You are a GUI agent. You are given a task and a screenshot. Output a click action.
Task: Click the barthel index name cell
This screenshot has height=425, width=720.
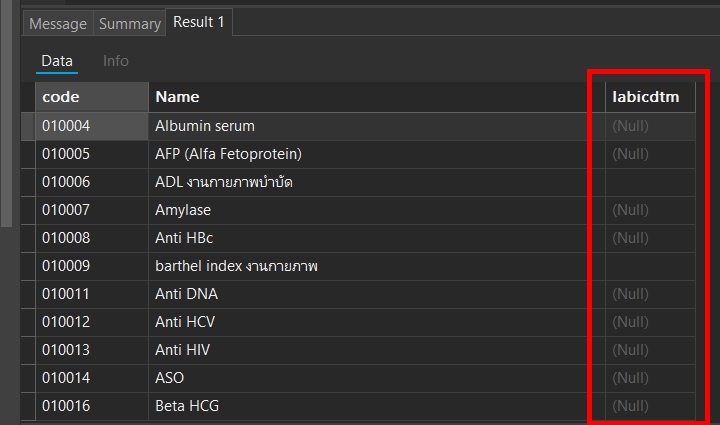tap(377, 266)
